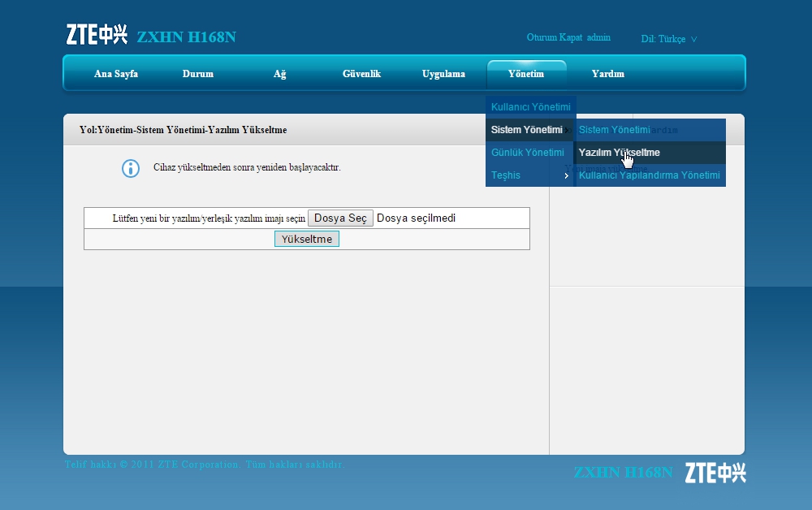Click the notice 'Cihaz yükseltmeden sonra yeniden başlayacaktır'
This screenshot has width=812, height=510.
pyautogui.click(x=247, y=167)
